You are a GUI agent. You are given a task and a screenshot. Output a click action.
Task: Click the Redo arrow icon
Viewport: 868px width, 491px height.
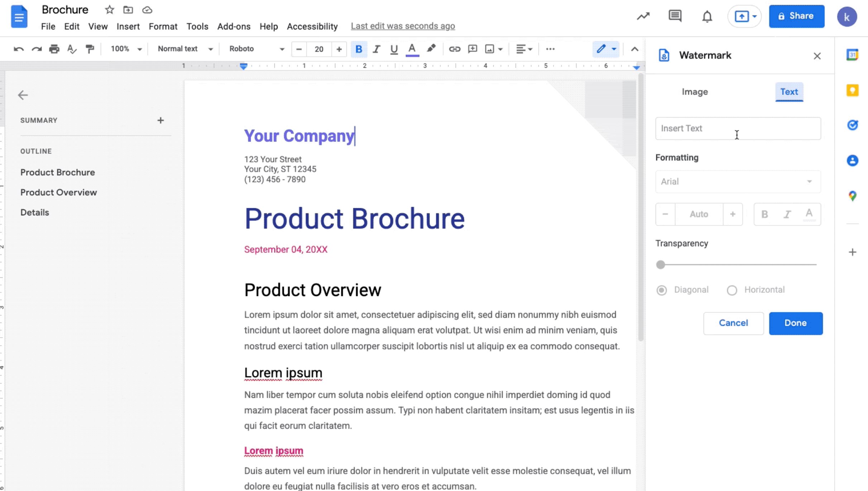tap(37, 49)
